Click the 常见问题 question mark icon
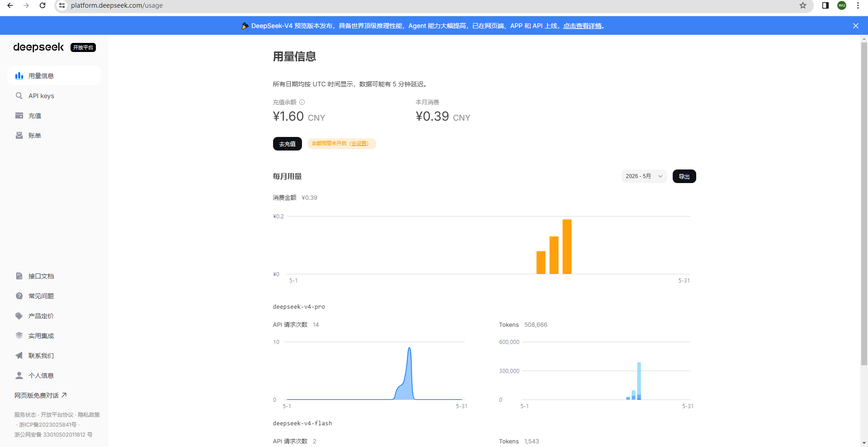Screen dimensions: 868x447 19,296
